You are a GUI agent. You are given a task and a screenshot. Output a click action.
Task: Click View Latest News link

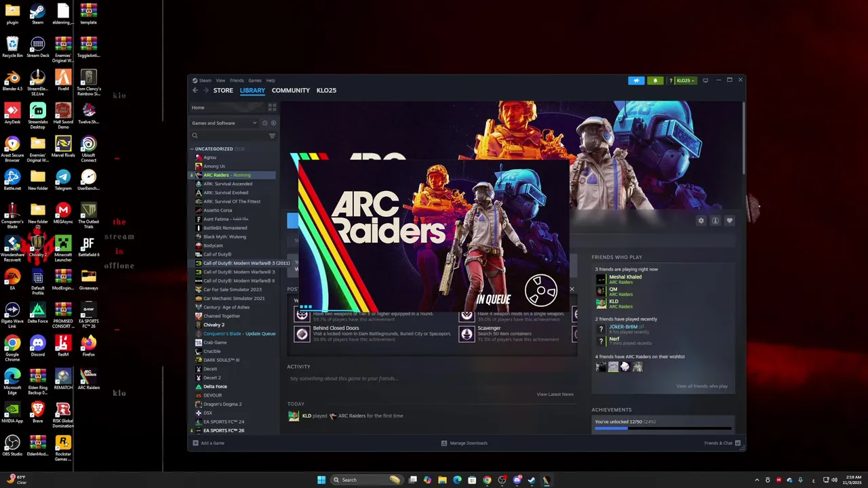click(x=555, y=394)
